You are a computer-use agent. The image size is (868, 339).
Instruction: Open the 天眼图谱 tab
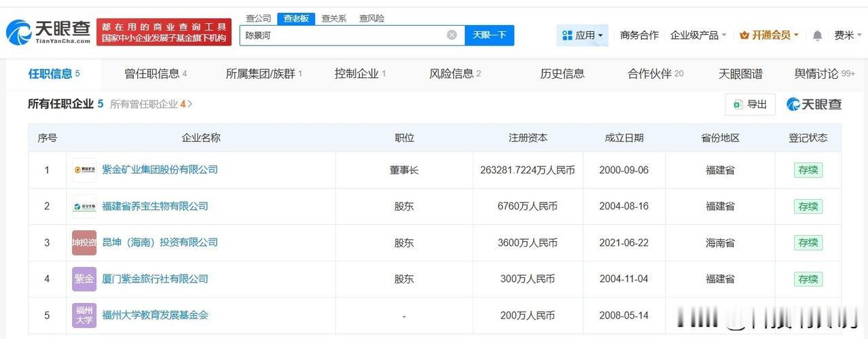(x=740, y=73)
